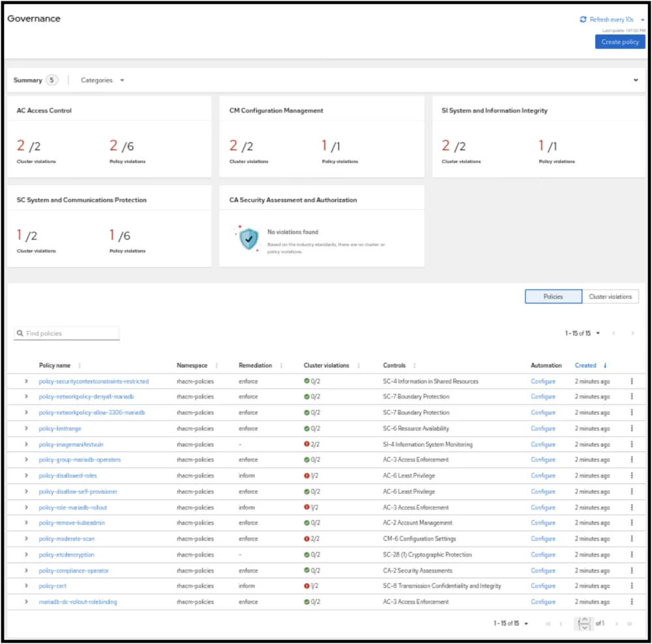Collapse the Summary section chevron
Image resolution: width=652 pixels, height=644 pixels.
pos(636,80)
